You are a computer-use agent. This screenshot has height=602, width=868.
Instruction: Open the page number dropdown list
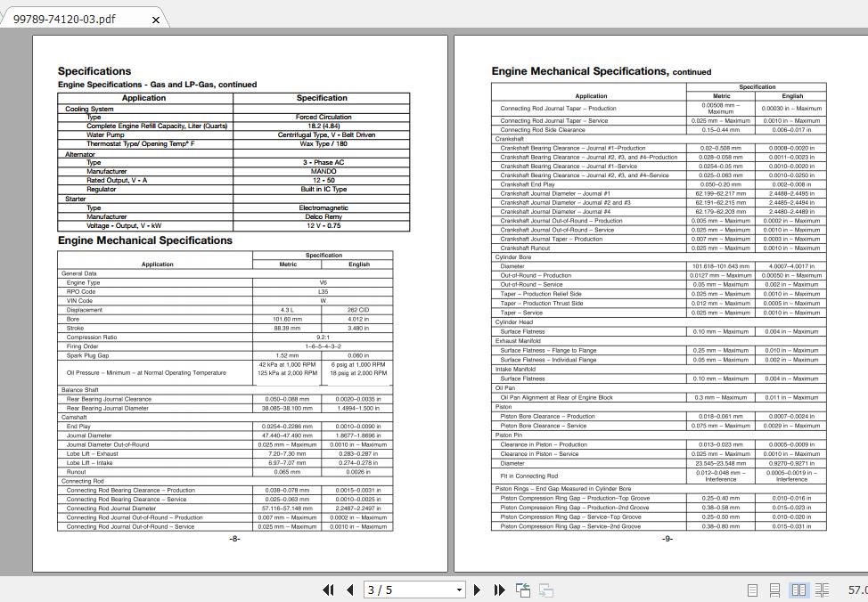point(458,590)
